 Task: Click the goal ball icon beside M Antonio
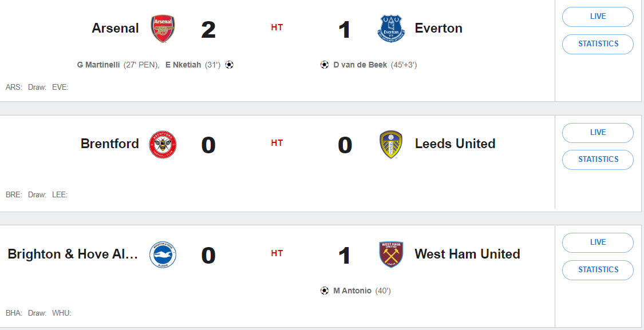(325, 291)
